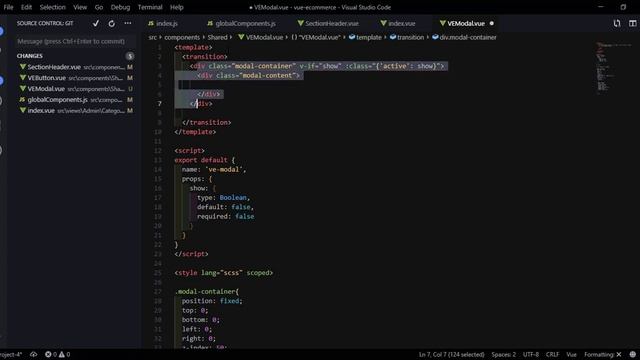Open the Help menu
The image size is (640, 360).
coord(176,7)
